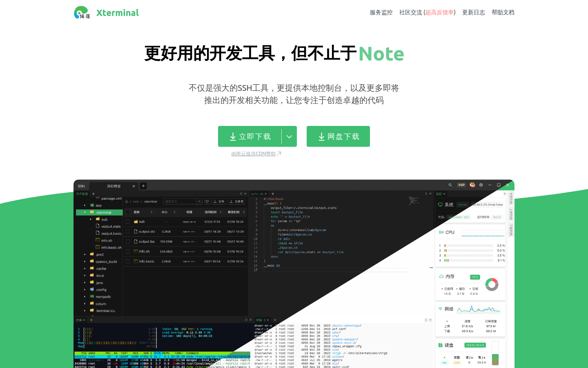
Task: Add a new tab beside info.sh
Action: (x=273, y=194)
